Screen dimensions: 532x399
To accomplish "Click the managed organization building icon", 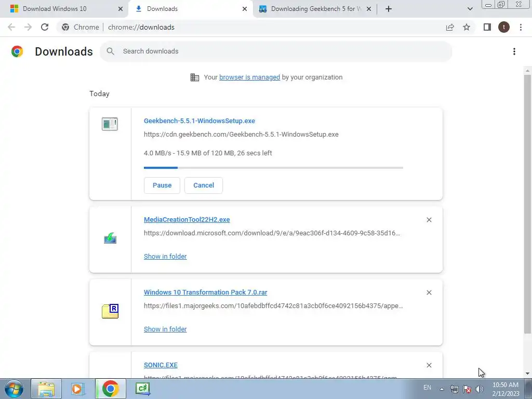I will pos(195,77).
